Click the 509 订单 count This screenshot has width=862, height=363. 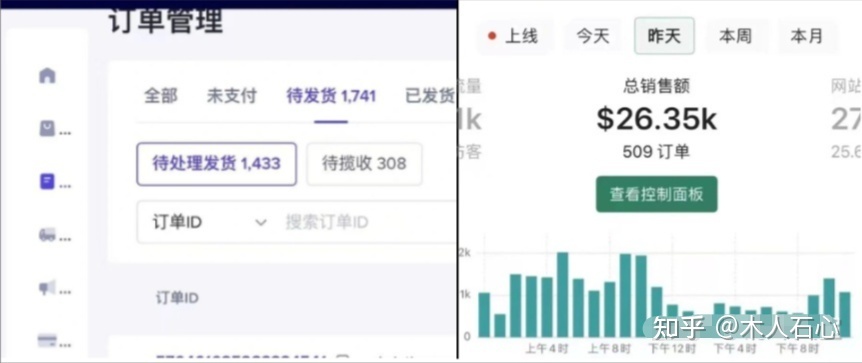click(656, 152)
